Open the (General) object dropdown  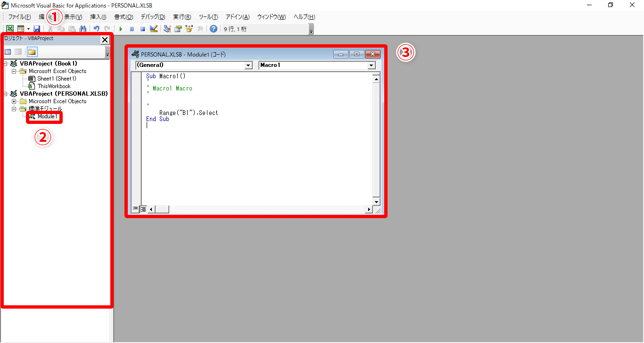(x=249, y=65)
